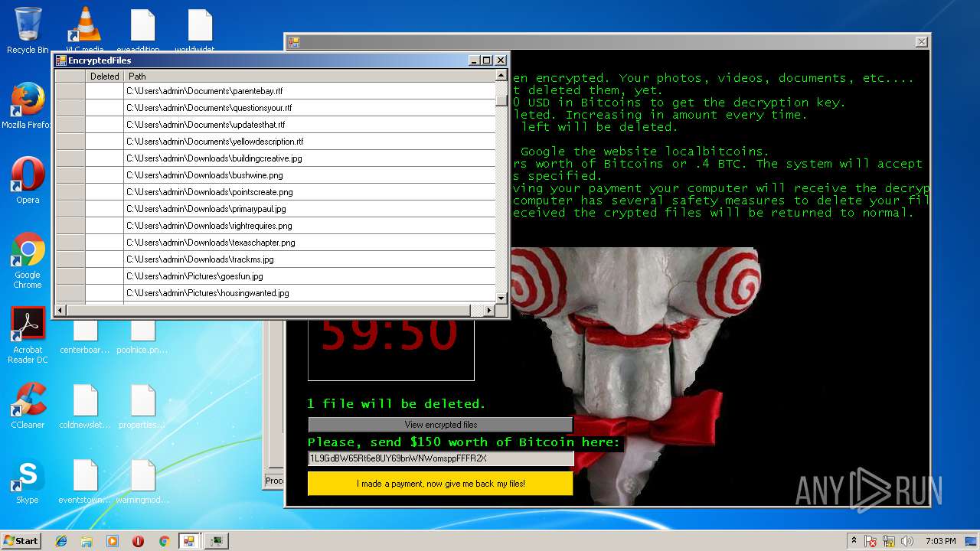The width and height of the screenshot is (980, 551).
Task: Select the housingwanted.jpg path row
Action: pos(309,293)
